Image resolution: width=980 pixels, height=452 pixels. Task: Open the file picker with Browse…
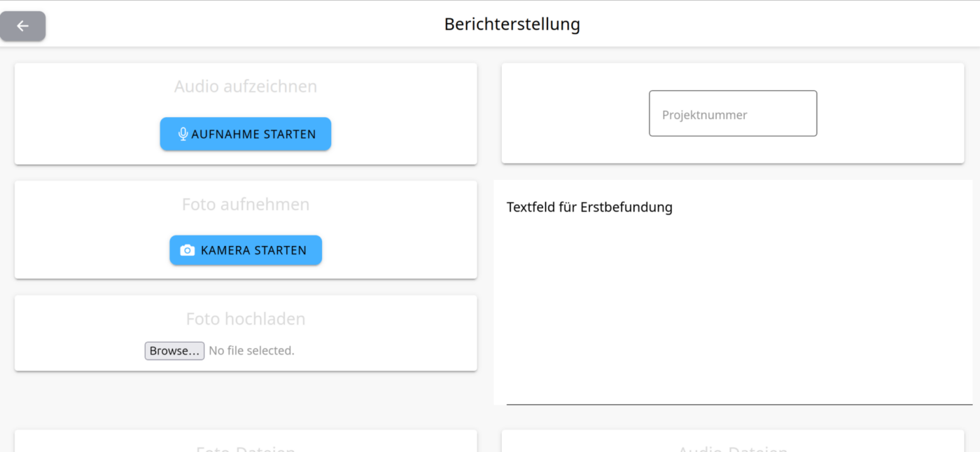click(x=174, y=350)
